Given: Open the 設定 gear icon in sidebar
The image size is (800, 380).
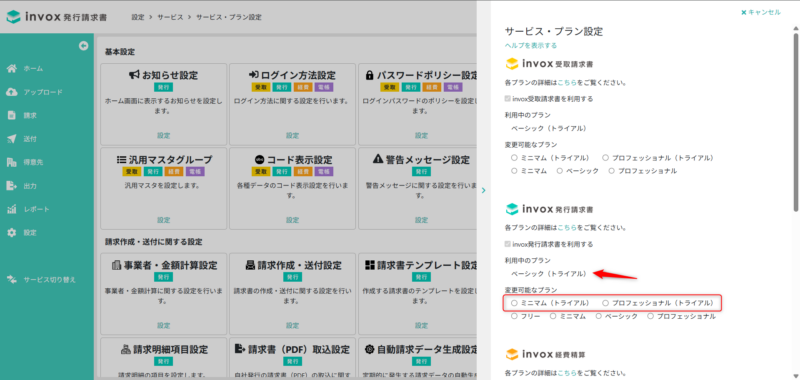Looking at the screenshot, I should point(11,233).
